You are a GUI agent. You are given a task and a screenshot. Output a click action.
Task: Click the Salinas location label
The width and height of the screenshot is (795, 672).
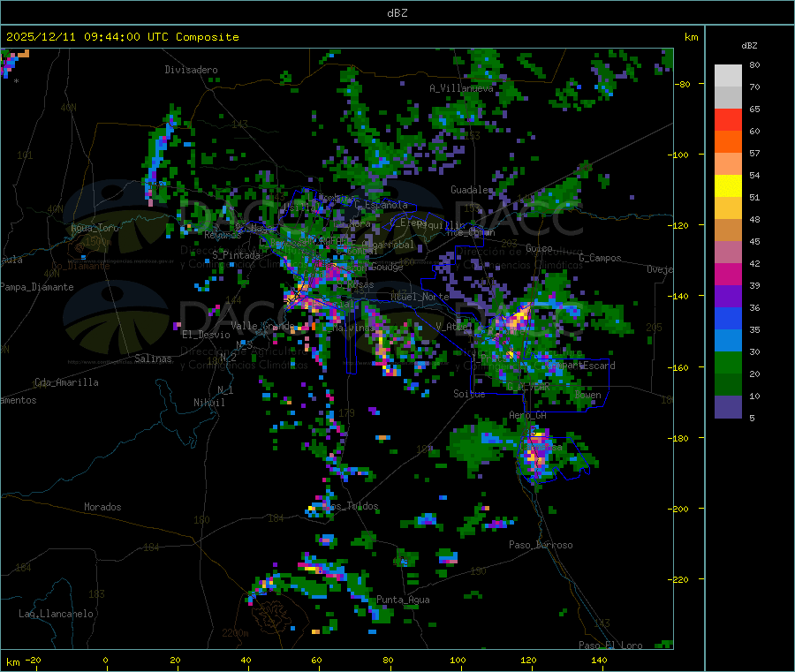(153, 359)
